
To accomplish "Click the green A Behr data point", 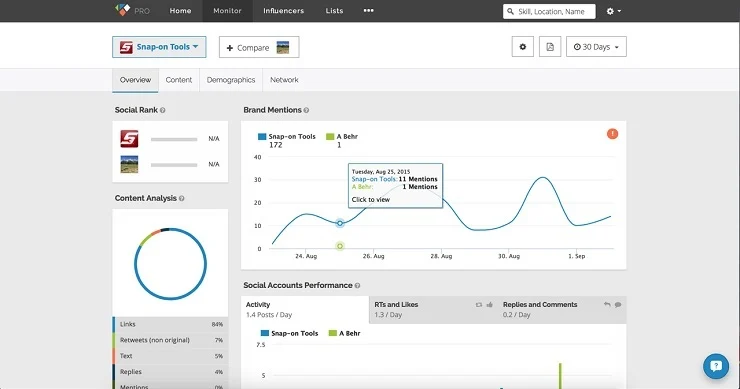I will [x=340, y=246].
